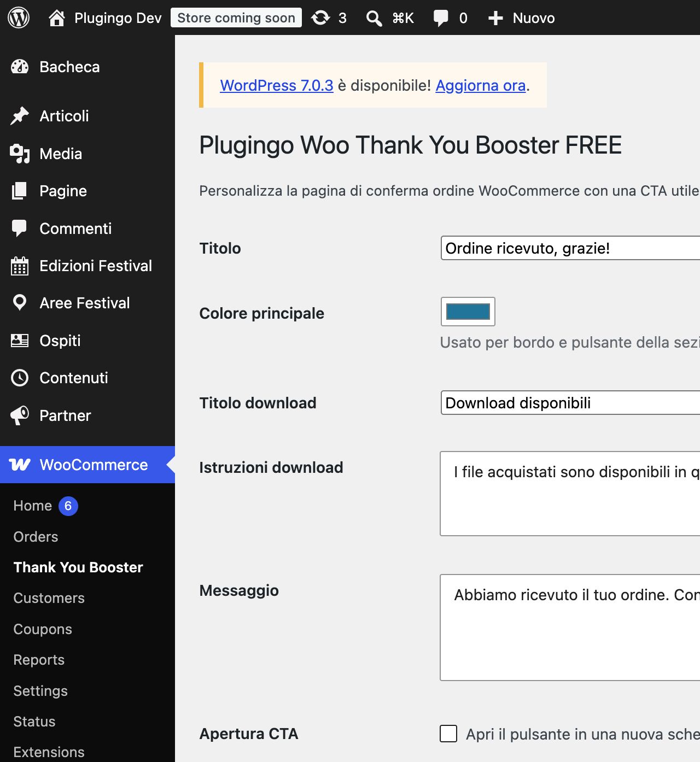
Task: Go to the Status submenu item
Action: (x=34, y=722)
